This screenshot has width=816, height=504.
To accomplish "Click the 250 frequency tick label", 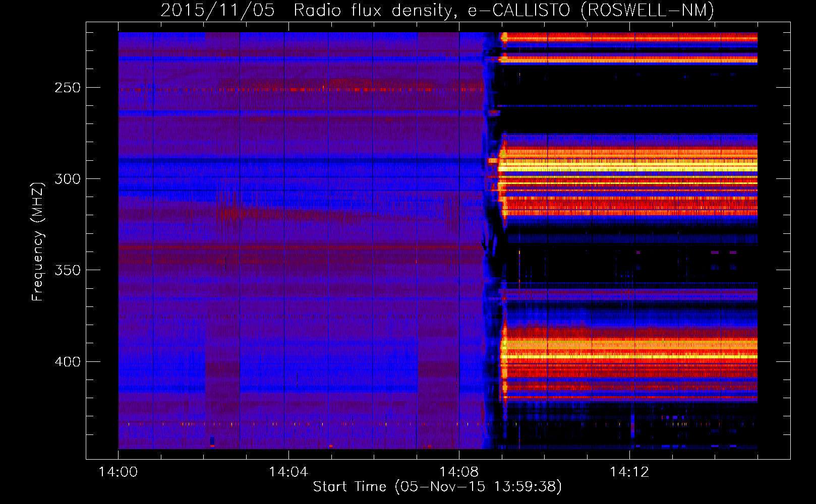I will [68, 88].
